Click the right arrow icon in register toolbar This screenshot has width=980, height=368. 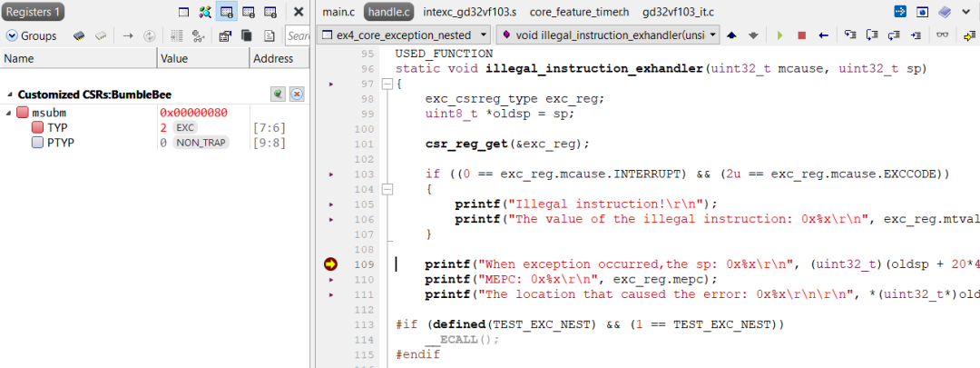pos(128,35)
